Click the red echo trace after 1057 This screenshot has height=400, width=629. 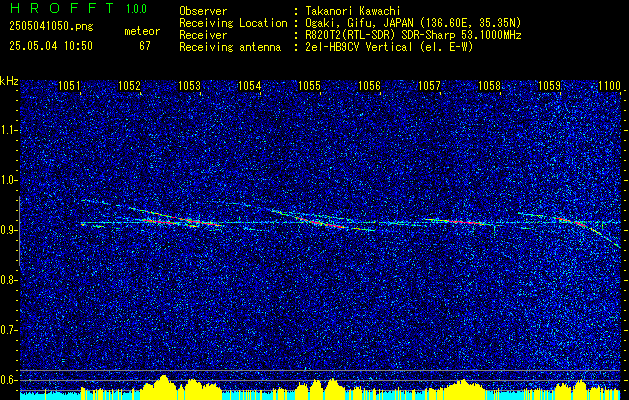pos(461,221)
